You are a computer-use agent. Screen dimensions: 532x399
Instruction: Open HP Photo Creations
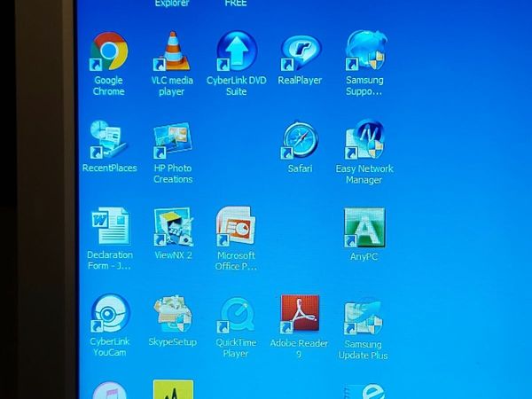coord(172,142)
